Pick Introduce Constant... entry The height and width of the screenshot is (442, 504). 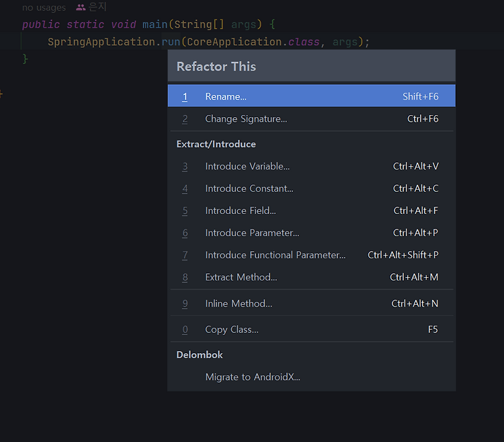(311, 188)
